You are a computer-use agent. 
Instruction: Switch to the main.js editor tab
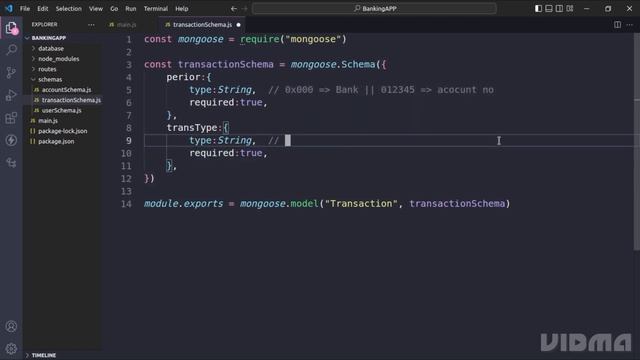point(126,25)
